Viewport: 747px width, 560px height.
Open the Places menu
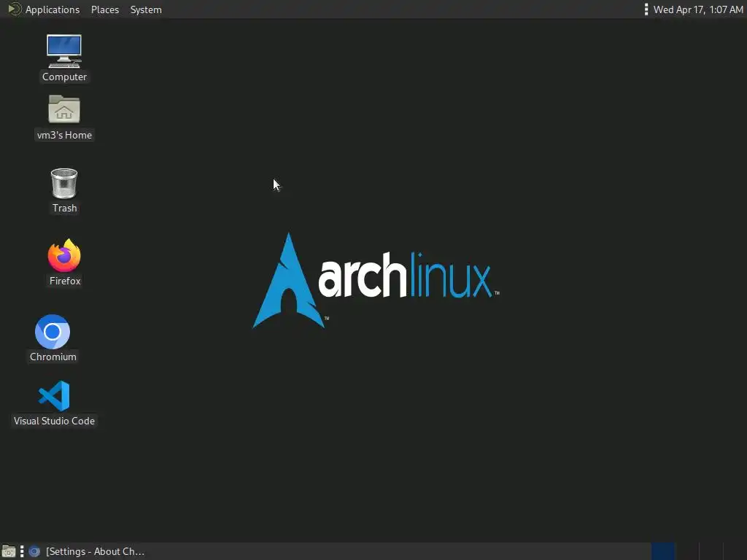pos(105,9)
